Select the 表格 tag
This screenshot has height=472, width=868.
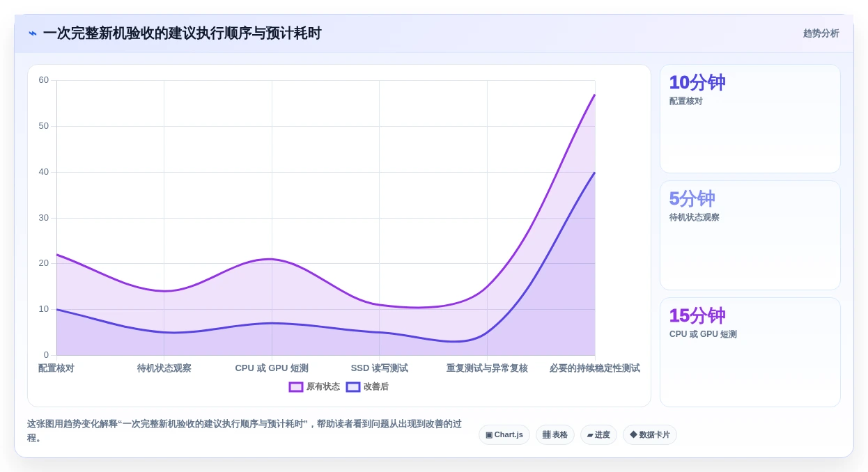[555, 435]
